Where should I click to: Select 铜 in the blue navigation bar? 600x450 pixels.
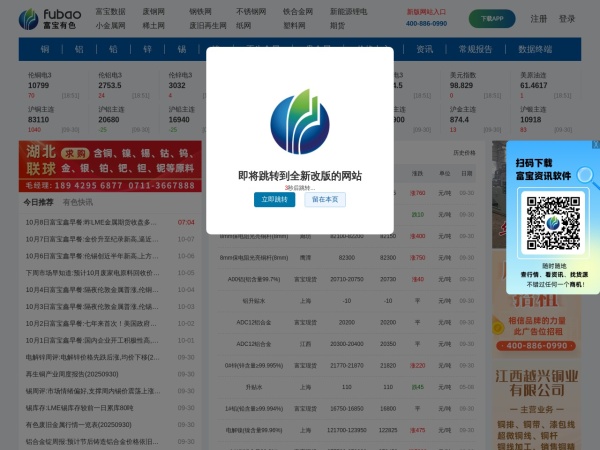point(45,49)
